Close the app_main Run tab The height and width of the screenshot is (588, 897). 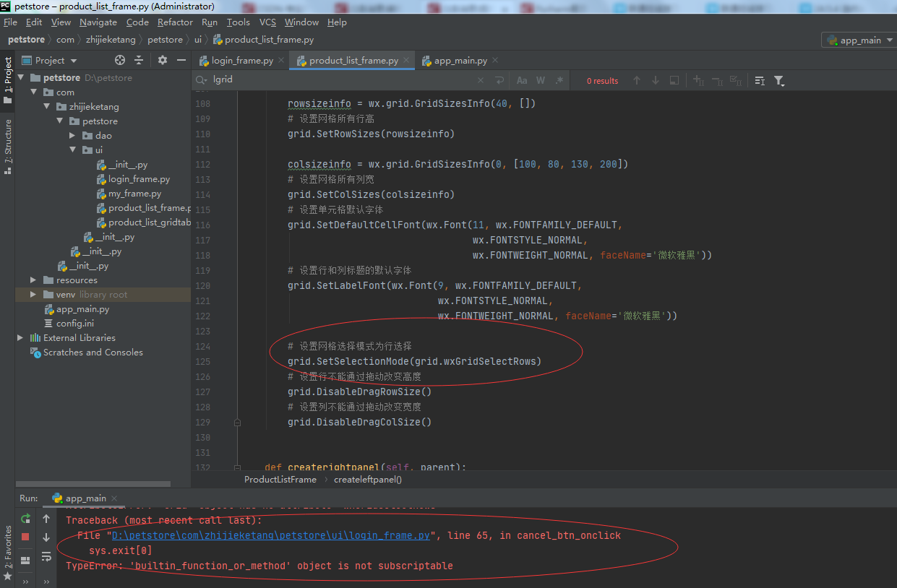pos(113,498)
